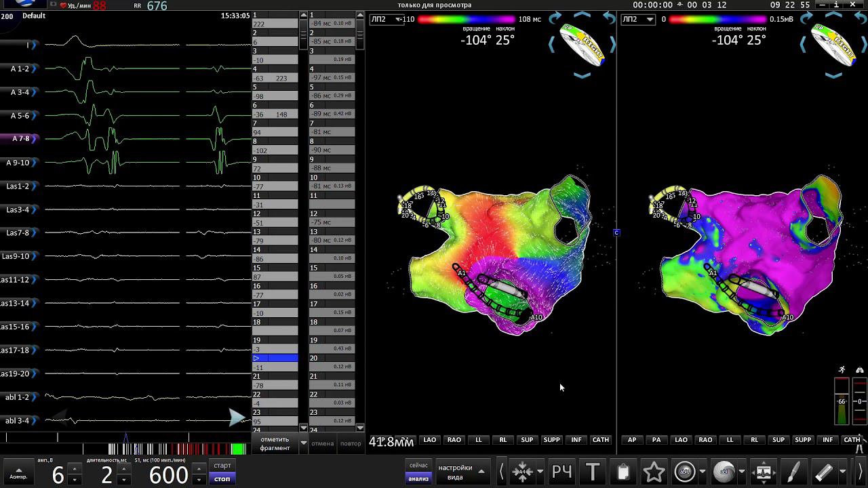This screenshot has width=868, height=488.
Task: Click the star favorite icon
Action: coord(654,472)
